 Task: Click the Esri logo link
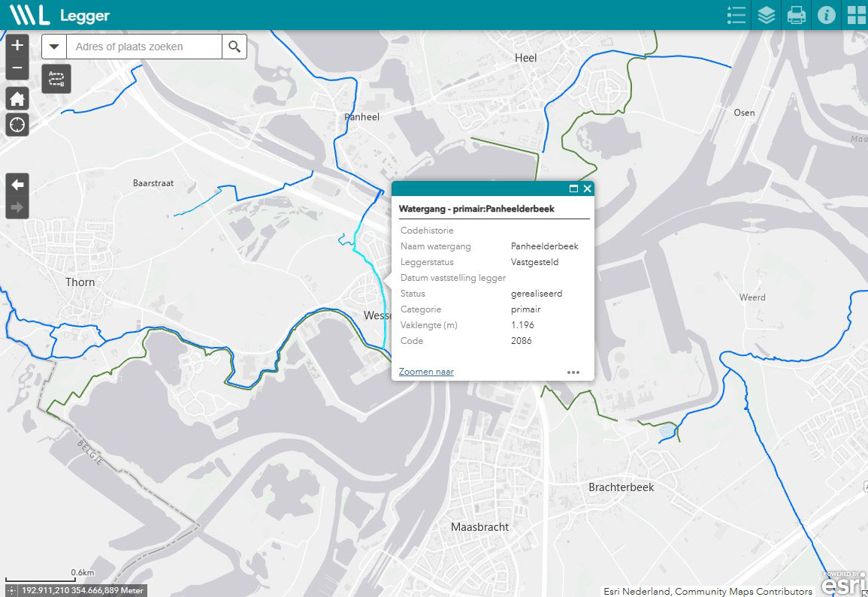click(x=843, y=582)
